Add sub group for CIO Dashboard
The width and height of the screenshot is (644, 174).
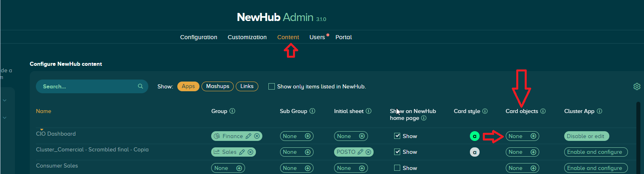tap(307, 136)
